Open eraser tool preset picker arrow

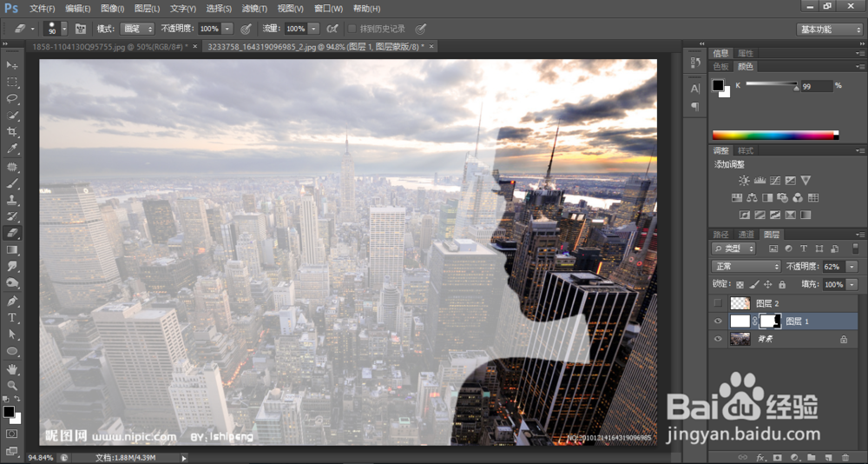[x=33, y=29]
